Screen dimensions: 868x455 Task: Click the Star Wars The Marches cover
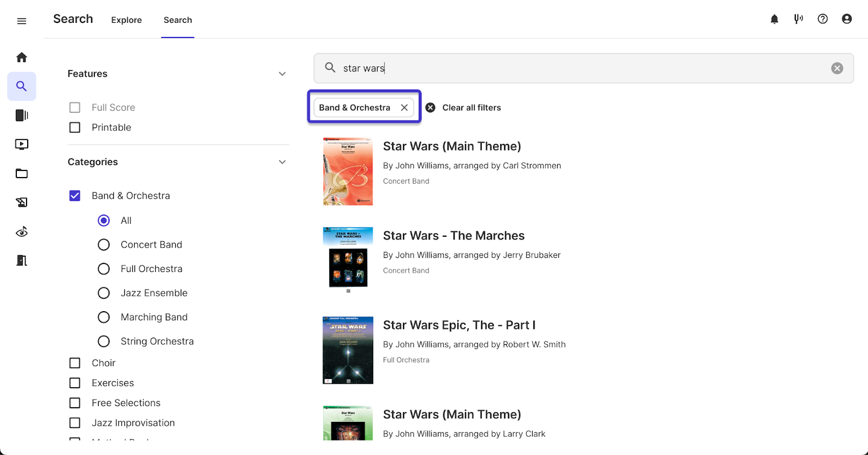(x=348, y=260)
